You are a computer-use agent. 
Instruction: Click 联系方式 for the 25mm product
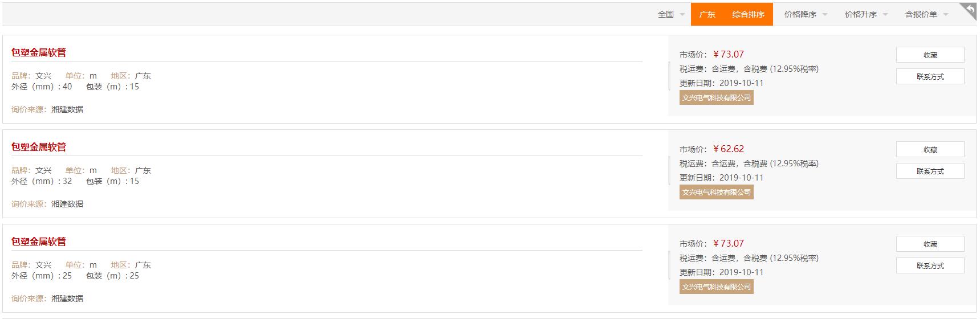coord(930,265)
